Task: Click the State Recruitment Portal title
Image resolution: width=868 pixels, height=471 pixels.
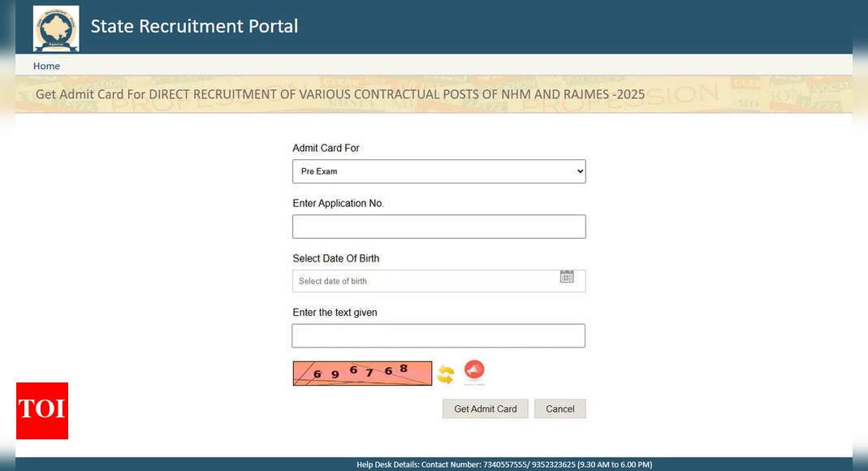Action: [194, 27]
